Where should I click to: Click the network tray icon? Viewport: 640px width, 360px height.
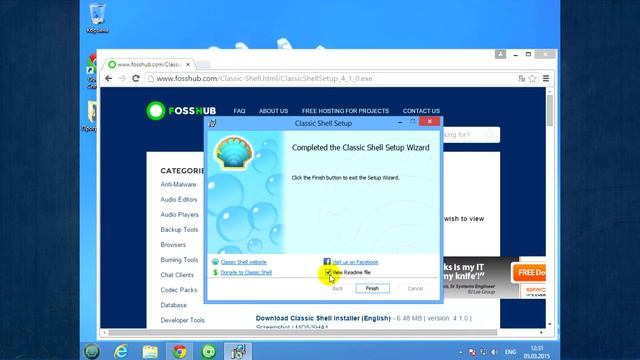pos(483,352)
